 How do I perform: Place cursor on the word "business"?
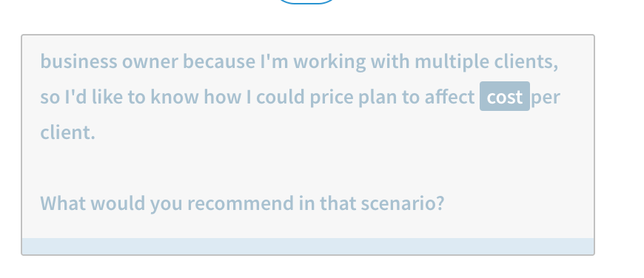point(78,61)
